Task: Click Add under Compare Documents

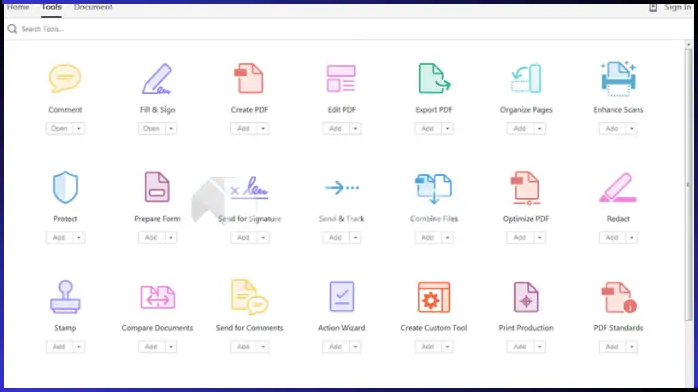Action: point(151,347)
